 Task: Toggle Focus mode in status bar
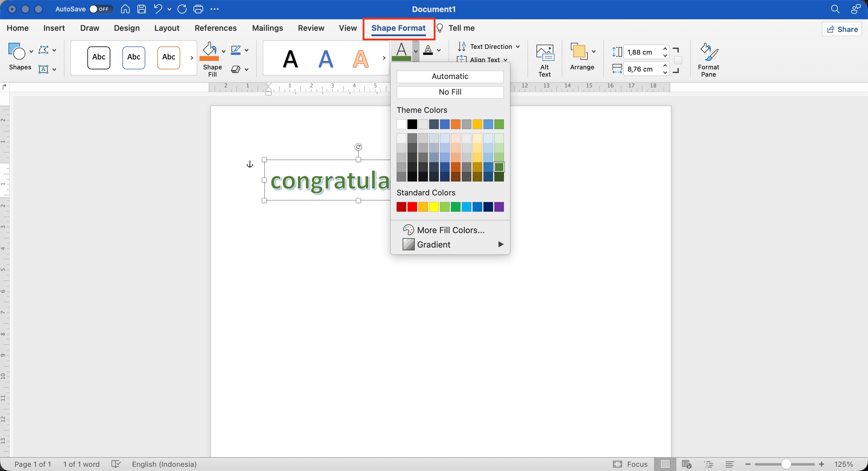(x=630, y=464)
